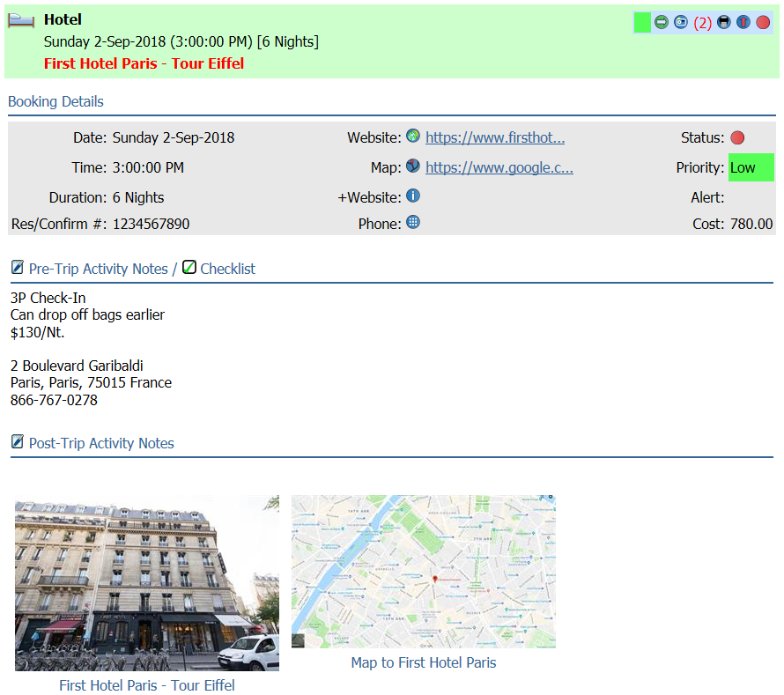
Task: Click the Cost value 780.00
Action: pyautogui.click(x=751, y=224)
